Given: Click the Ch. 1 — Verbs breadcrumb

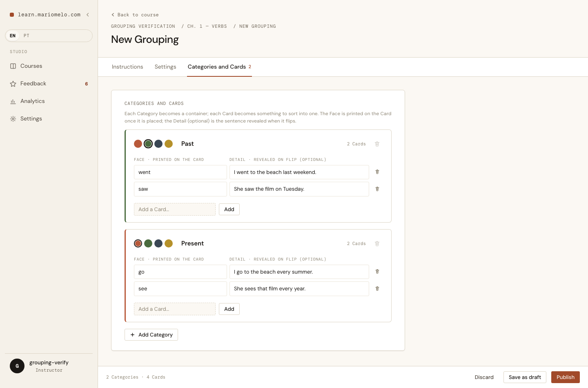Looking at the screenshot, I should coord(207,26).
